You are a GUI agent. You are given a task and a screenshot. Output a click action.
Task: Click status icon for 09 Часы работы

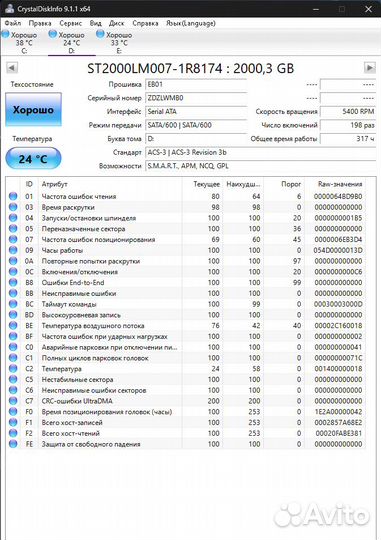[13, 250]
